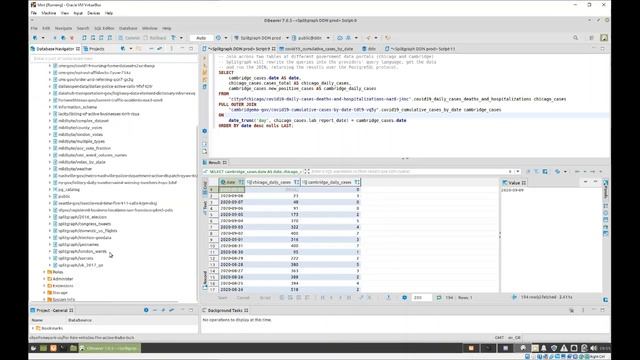Toggle the Panels button on results right edge

606,189
